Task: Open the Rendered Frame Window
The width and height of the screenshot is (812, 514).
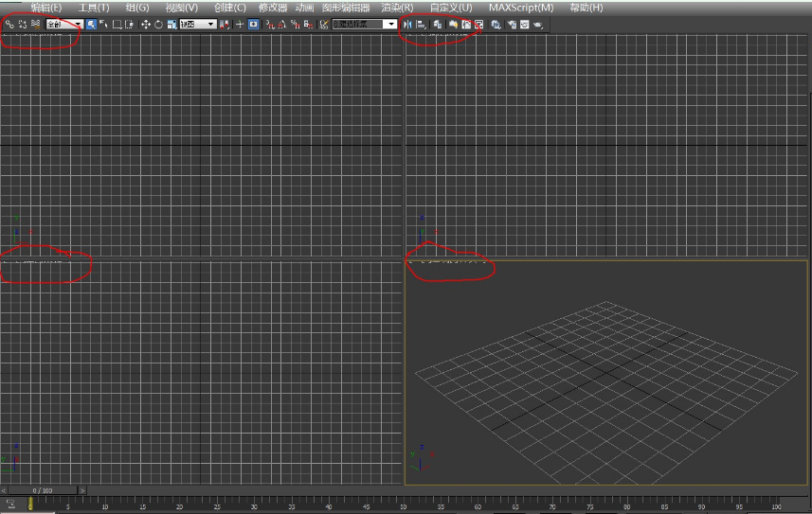Action: [x=525, y=25]
